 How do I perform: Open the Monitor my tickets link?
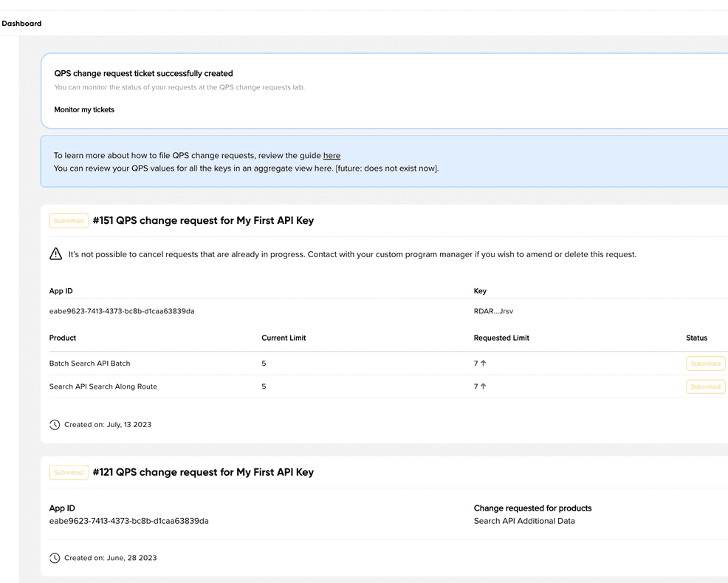84,109
